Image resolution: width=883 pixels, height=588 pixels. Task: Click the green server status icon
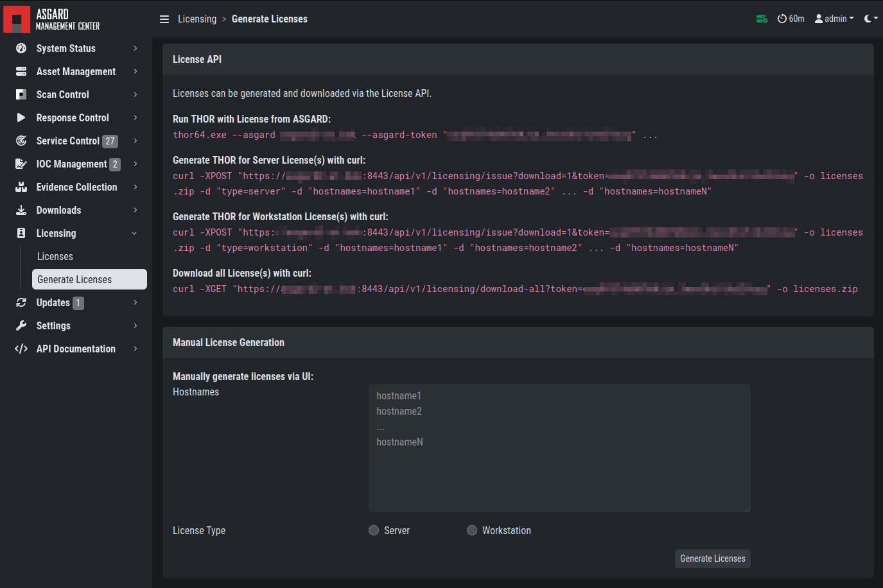coord(762,19)
